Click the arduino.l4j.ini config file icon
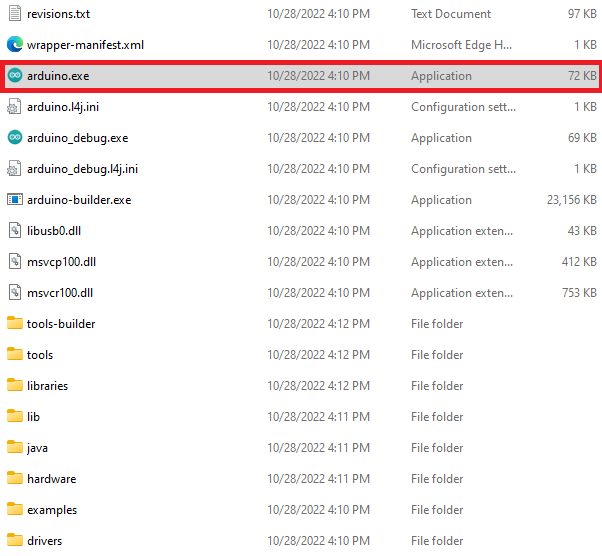The width and height of the screenshot is (602, 556). 15,107
